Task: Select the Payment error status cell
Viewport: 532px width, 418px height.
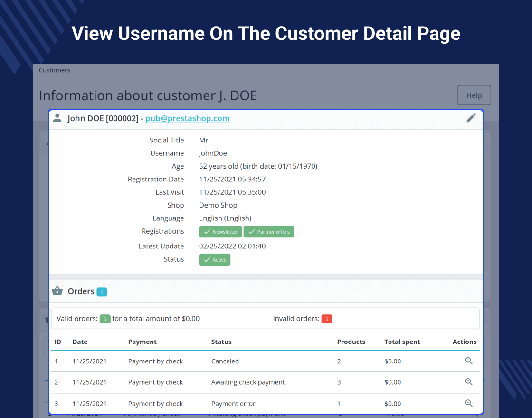Action: click(x=233, y=404)
